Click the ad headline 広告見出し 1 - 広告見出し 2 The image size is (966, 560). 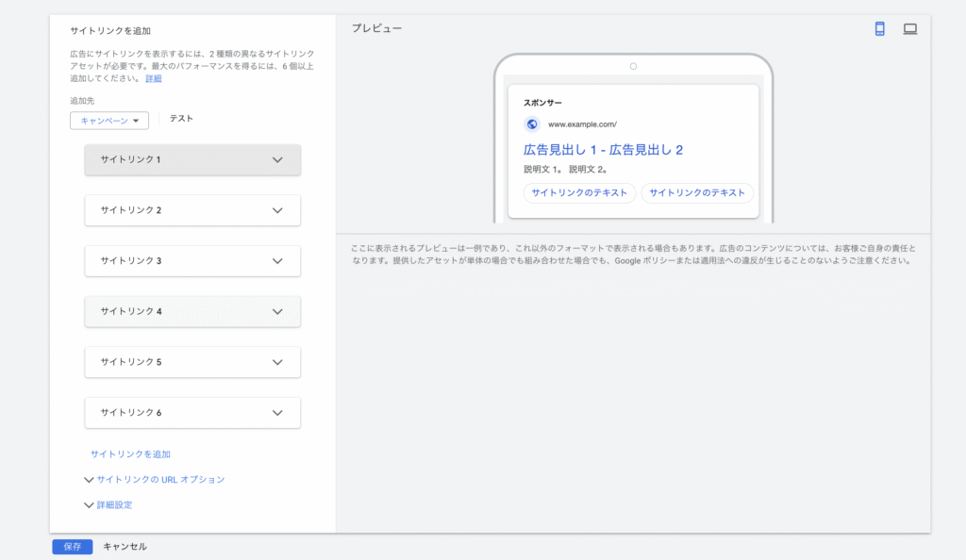[603, 150]
